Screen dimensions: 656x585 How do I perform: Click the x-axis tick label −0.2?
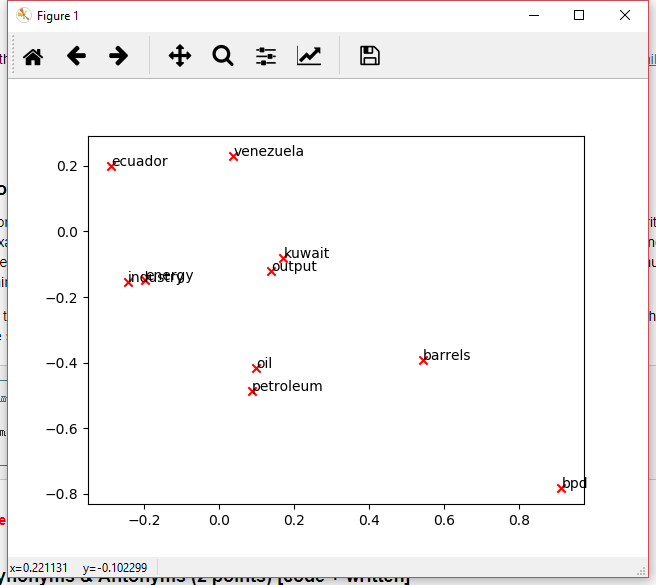coord(144,520)
